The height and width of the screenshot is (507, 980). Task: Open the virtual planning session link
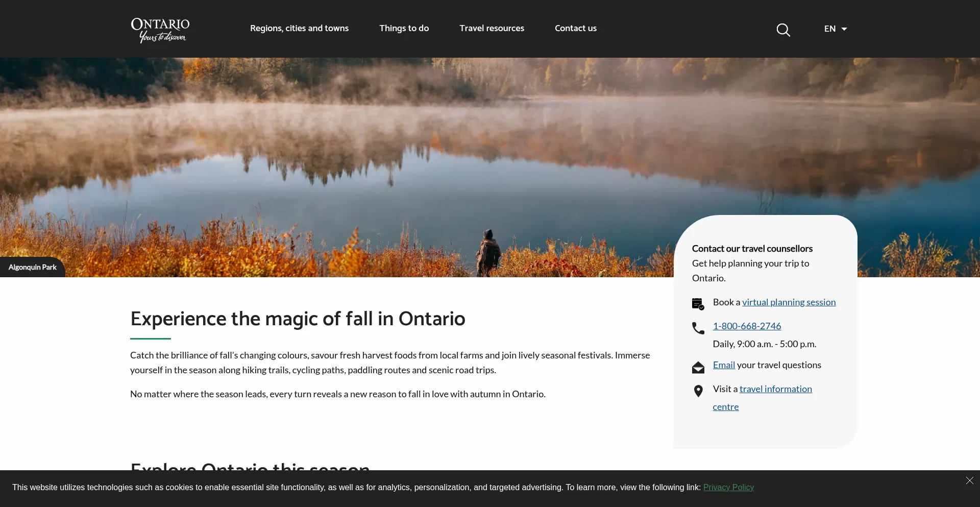789,302
